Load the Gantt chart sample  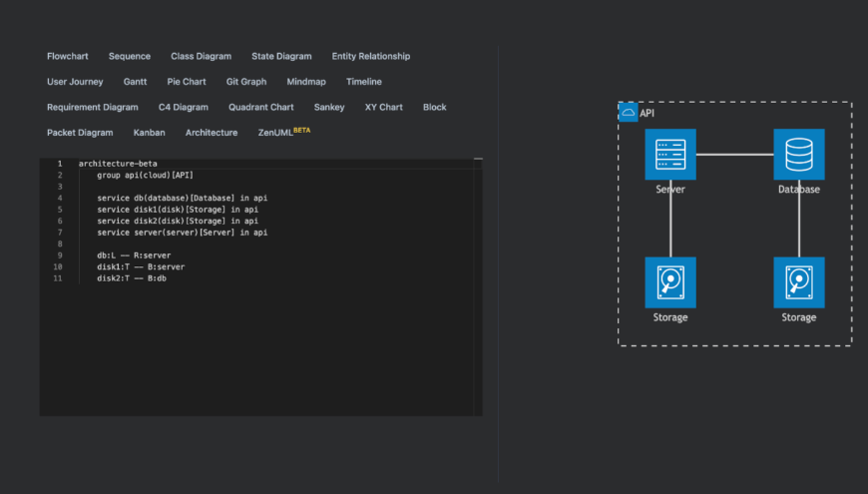coord(135,82)
